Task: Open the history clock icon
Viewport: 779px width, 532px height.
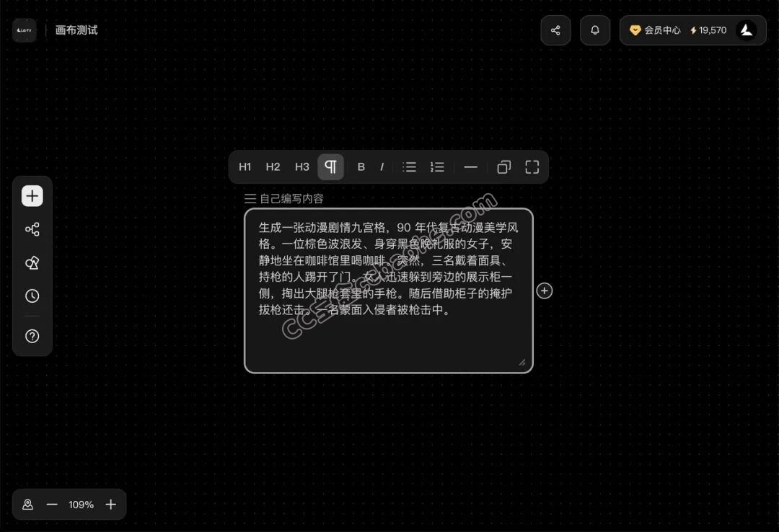Action: 32,296
